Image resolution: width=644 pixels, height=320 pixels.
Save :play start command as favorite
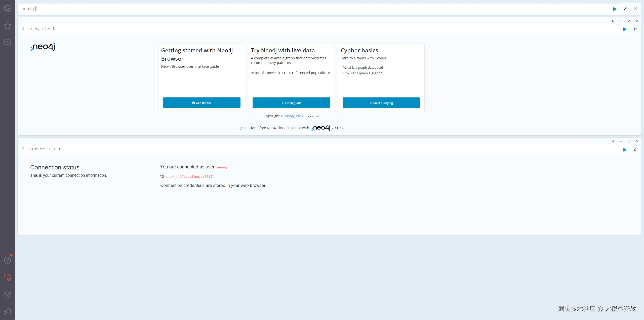(635, 29)
